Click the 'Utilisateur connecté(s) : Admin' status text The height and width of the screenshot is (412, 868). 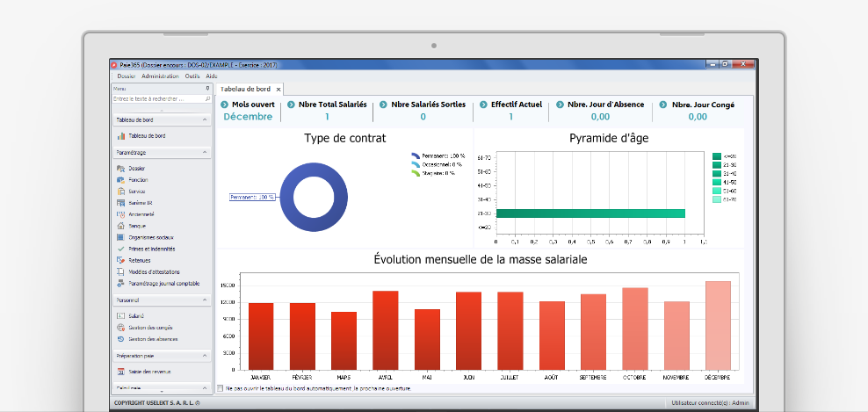(x=710, y=403)
